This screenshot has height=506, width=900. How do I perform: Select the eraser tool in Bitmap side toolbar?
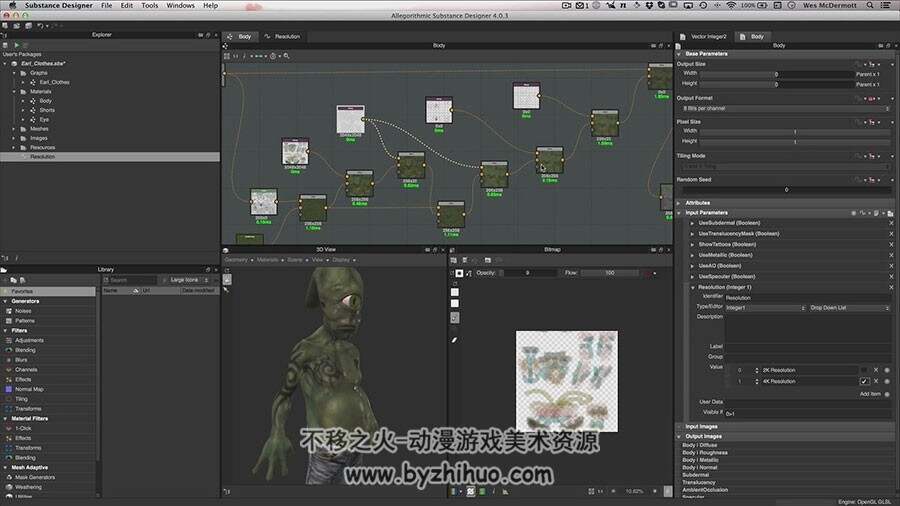(x=454, y=340)
